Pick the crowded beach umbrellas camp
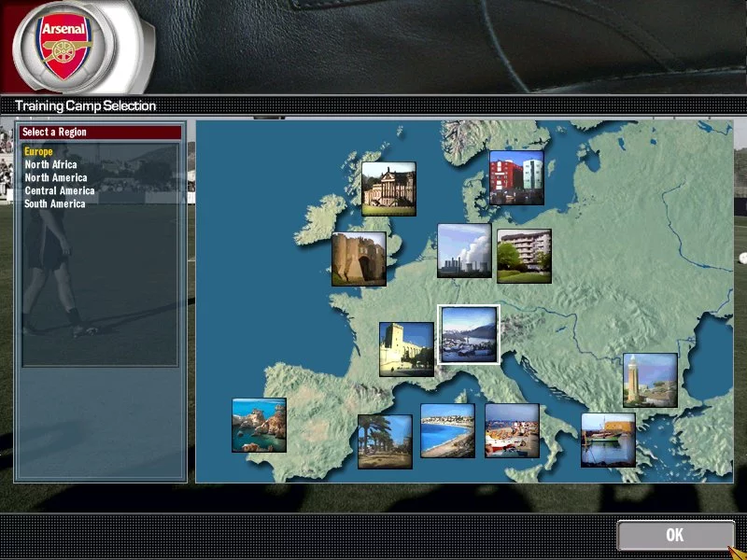This screenshot has width=747, height=560. 512,430
